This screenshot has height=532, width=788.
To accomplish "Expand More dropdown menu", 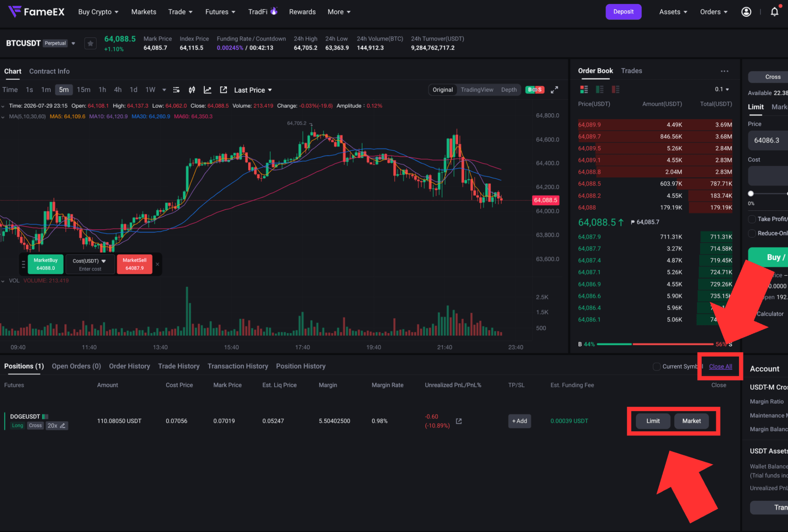I will click(x=339, y=12).
